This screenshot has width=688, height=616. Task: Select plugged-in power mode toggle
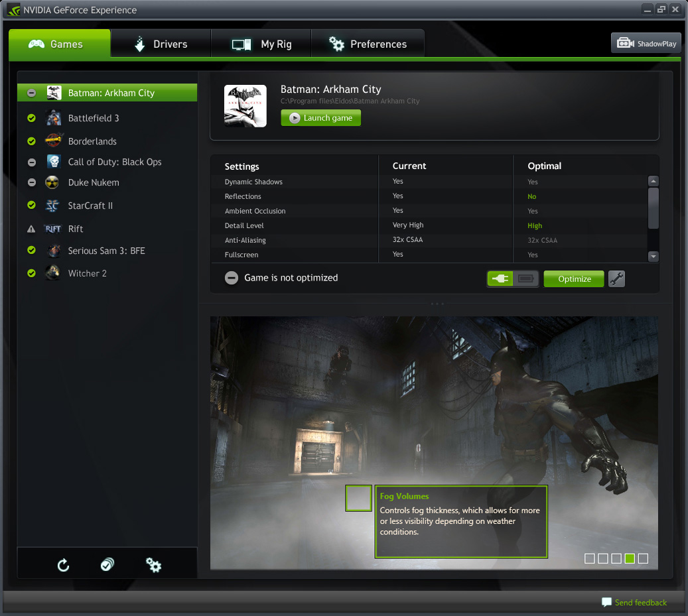click(500, 278)
